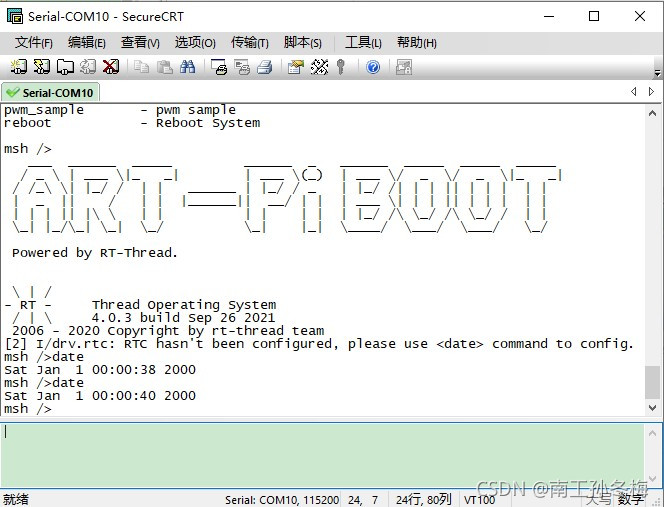Open Find with the binoculars icon
Screen dimensions: 664x507
coord(187,67)
